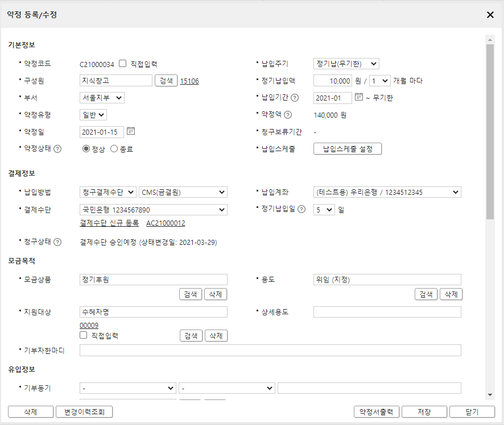Viewport: 504px width, 425px height.
Task: Click 변경이력조회 button
Action: click(x=84, y=412)
